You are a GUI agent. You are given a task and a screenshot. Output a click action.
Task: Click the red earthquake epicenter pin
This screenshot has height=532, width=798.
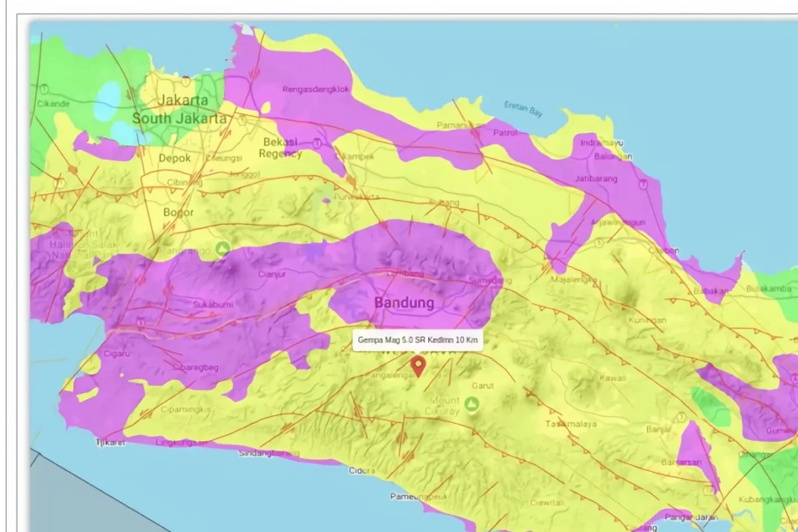click(418, 366)
